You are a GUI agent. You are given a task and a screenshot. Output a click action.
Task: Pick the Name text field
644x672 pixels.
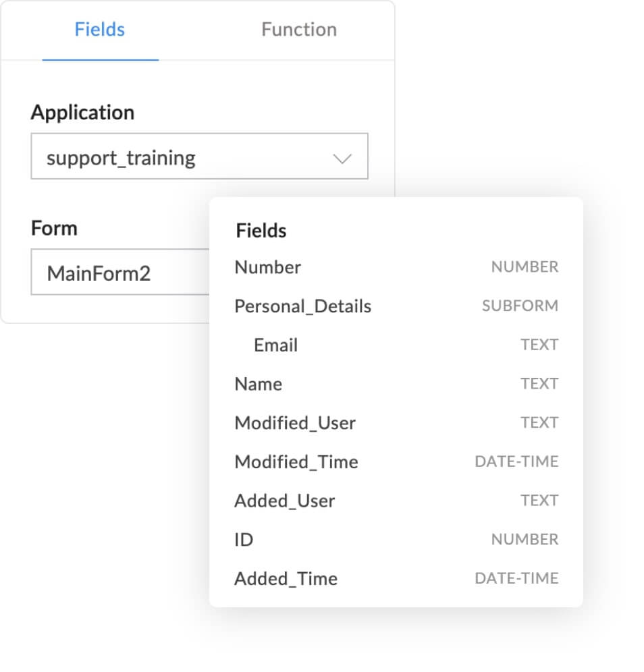[x=259, y=384]
